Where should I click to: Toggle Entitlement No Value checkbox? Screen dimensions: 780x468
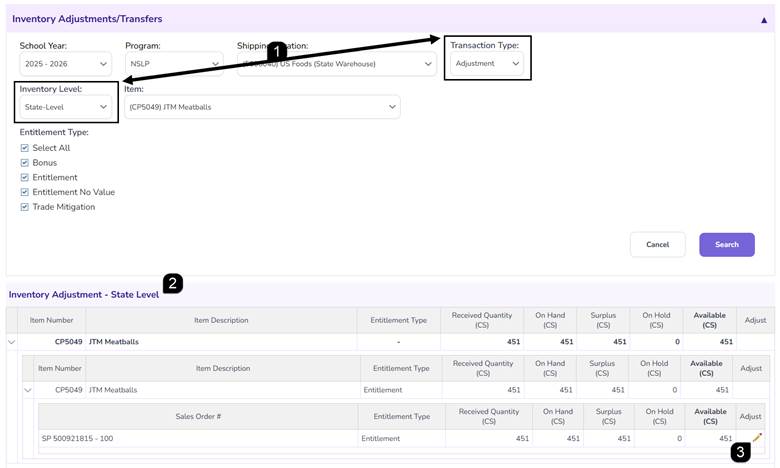24,192
